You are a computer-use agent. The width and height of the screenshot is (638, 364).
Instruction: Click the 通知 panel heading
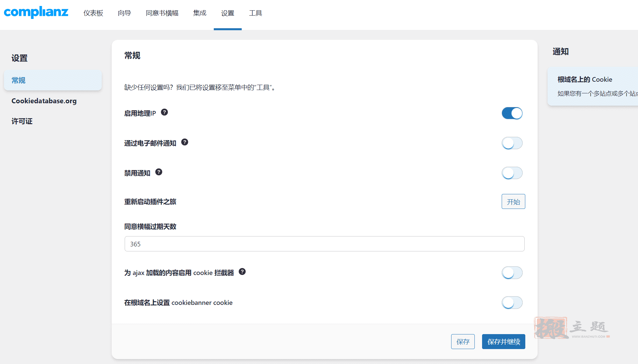point(561,51)
